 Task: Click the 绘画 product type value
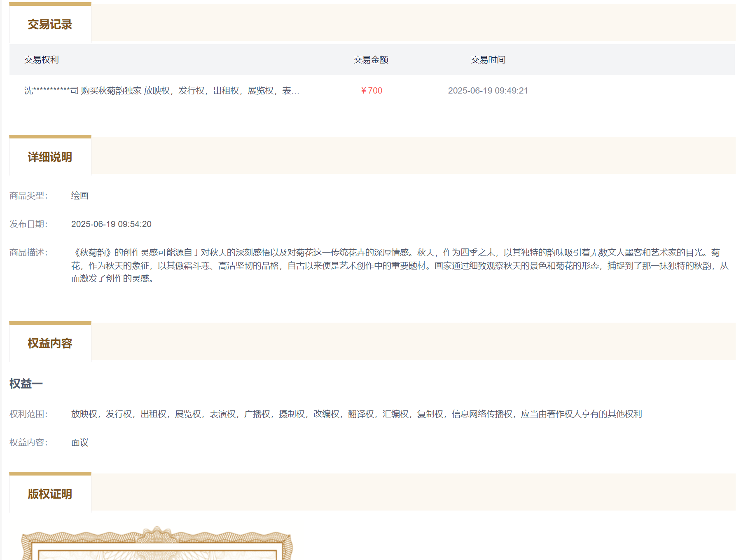click(79, 196)
